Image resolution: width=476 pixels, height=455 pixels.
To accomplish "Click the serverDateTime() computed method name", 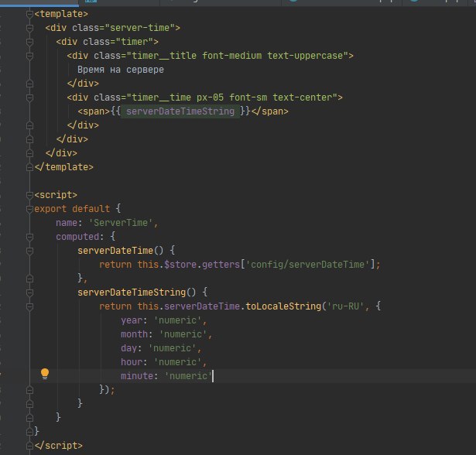I will point(115,251).
